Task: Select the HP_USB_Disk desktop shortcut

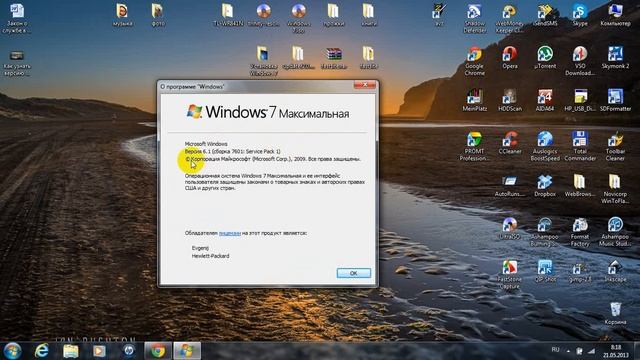Action: [580, 100]
